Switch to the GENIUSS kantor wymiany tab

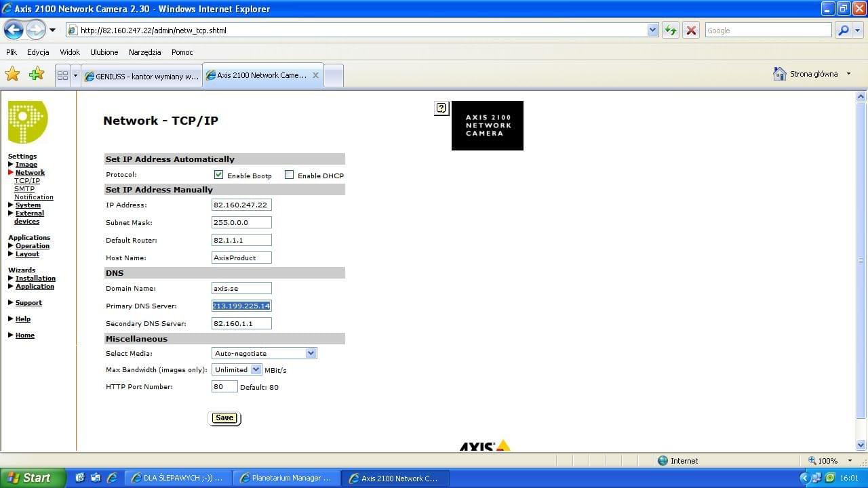(x=142, y=76)
